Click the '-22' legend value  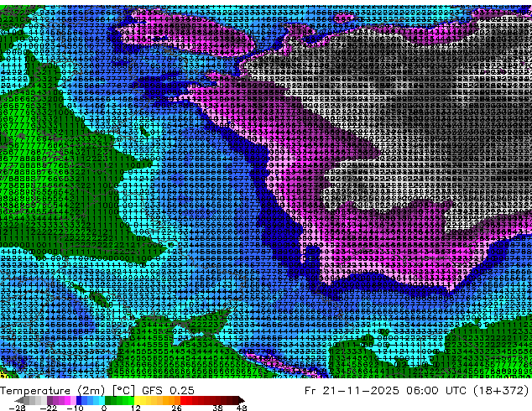pyautogui.click(x=48, y=408)
